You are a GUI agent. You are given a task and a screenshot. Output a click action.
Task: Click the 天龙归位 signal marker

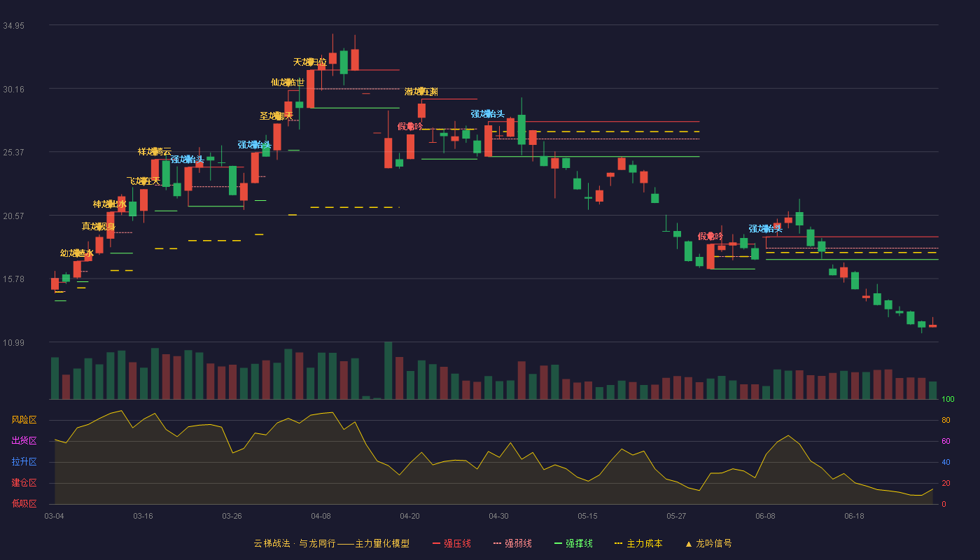309,62
